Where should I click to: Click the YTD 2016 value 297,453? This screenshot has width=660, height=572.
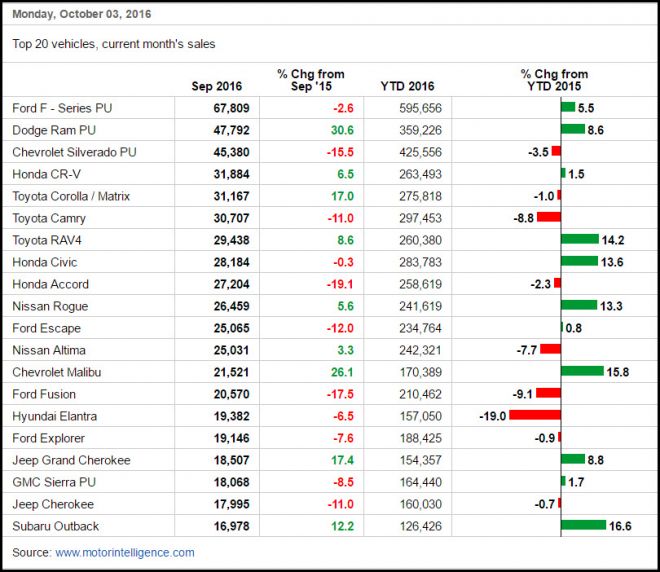coord(420,218)
